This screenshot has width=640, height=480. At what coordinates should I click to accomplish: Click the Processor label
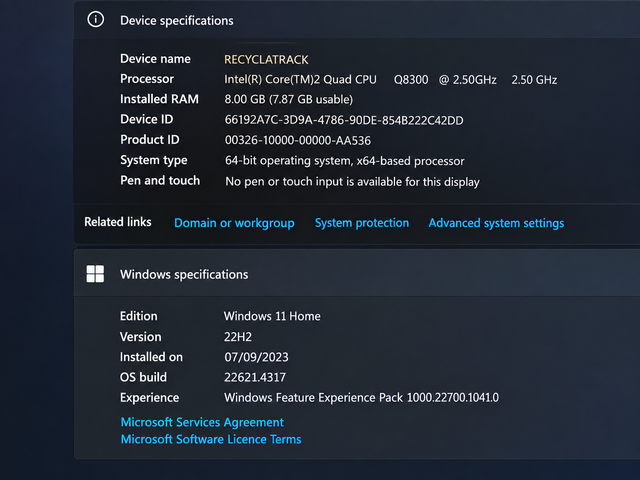[x=147, y=79]
